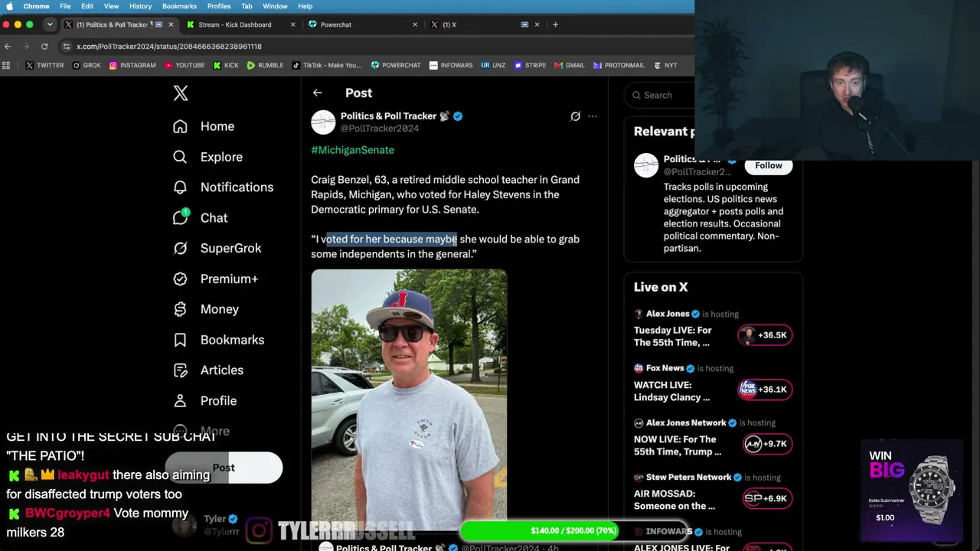Open the GMAIL bookmark

570,65
